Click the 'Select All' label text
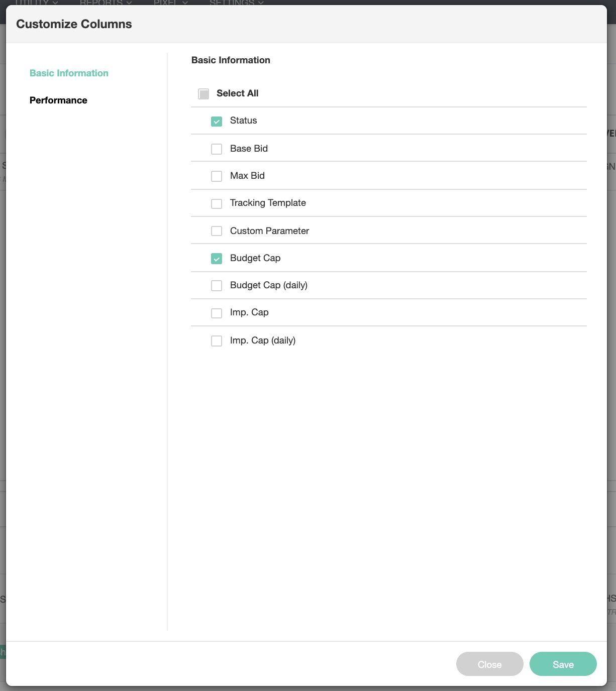Screen dimensions: 616x691 [x=237, y=93]
